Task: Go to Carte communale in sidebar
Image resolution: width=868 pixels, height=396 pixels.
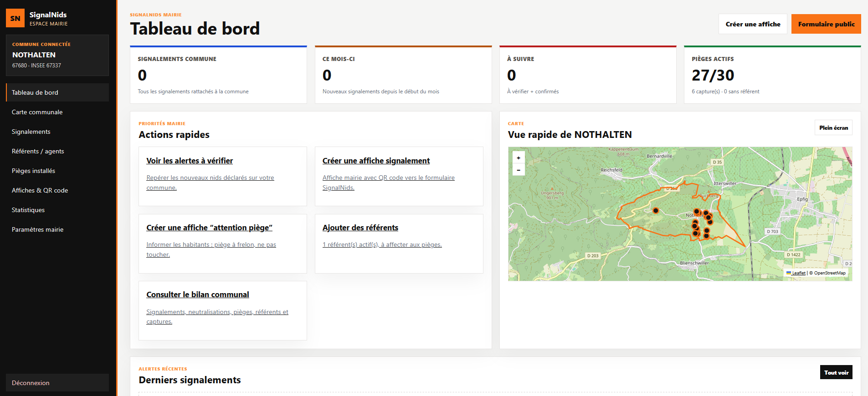Action: point(57,112)
